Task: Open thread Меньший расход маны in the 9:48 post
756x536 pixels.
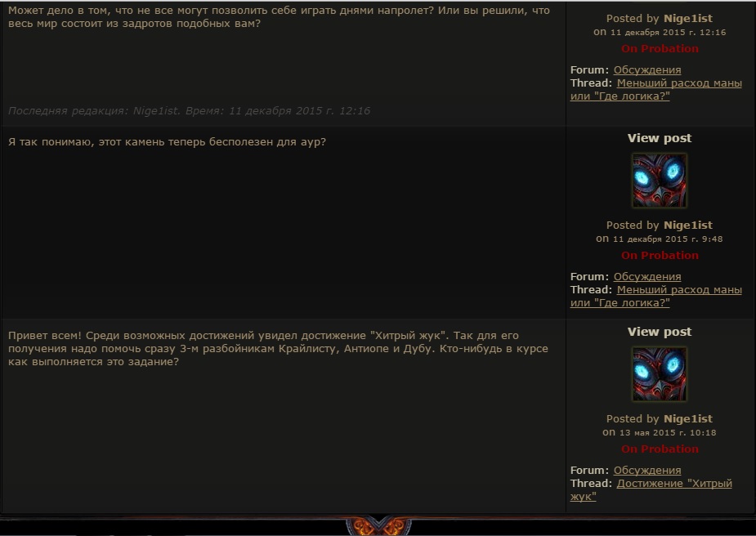Action: point(655,297)
